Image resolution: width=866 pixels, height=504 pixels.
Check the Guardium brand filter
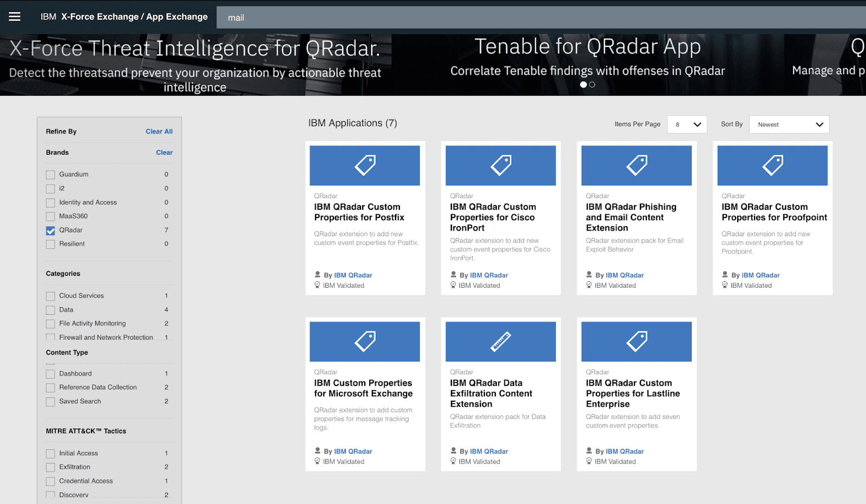pyautogui.click(x=50, y=175)
